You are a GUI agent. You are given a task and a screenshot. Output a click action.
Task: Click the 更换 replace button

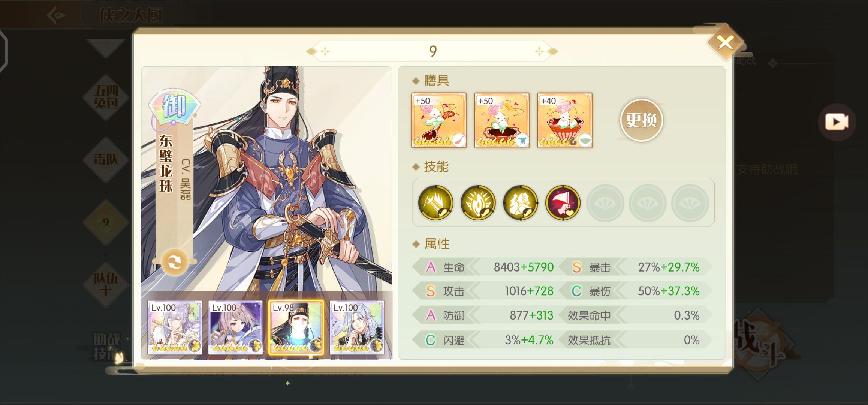(641, 120)
